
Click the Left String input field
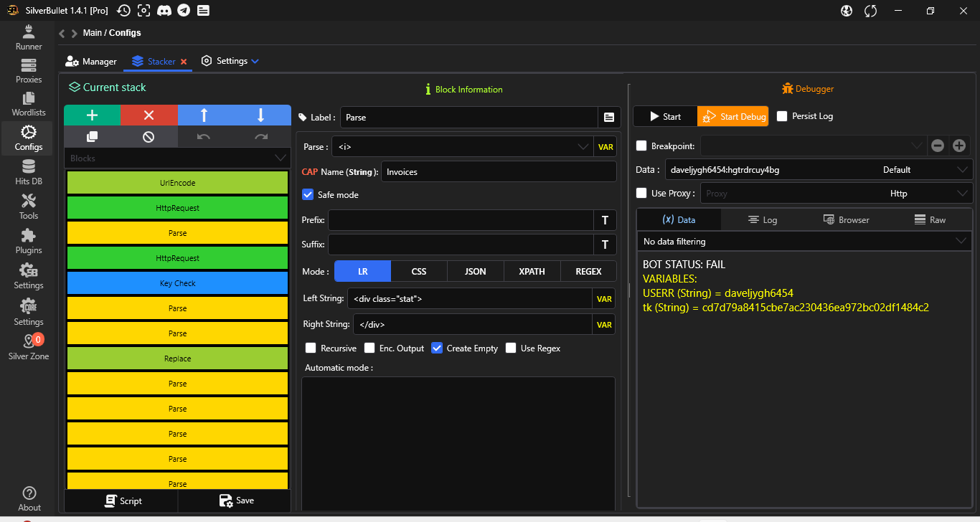[470, 298]
